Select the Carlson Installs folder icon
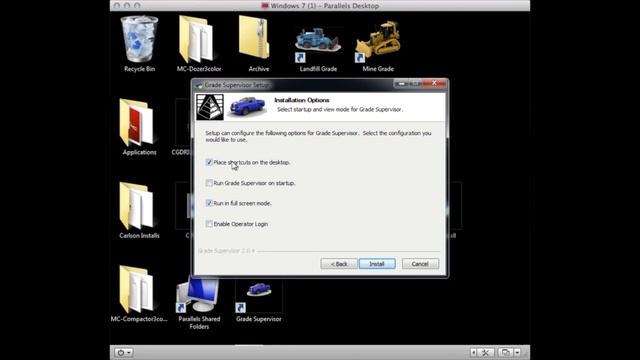This screenshot has width=640, height=360. (137, 206)
